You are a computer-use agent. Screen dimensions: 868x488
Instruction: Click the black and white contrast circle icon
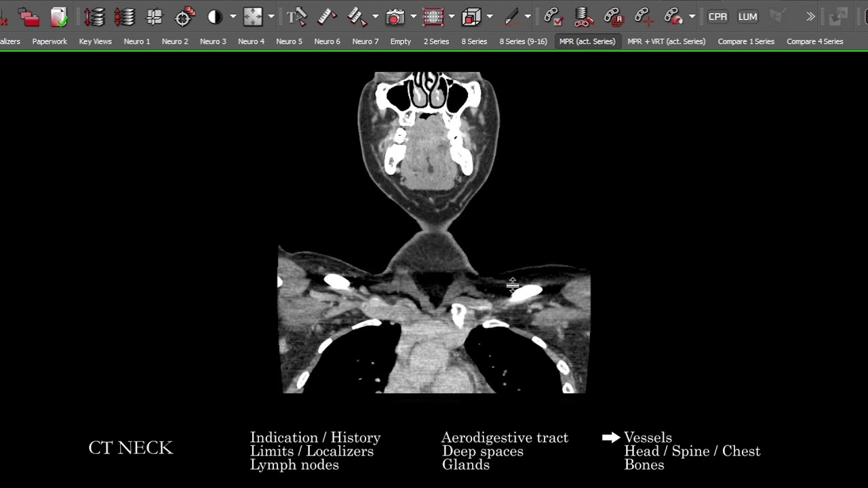point(215,17)
